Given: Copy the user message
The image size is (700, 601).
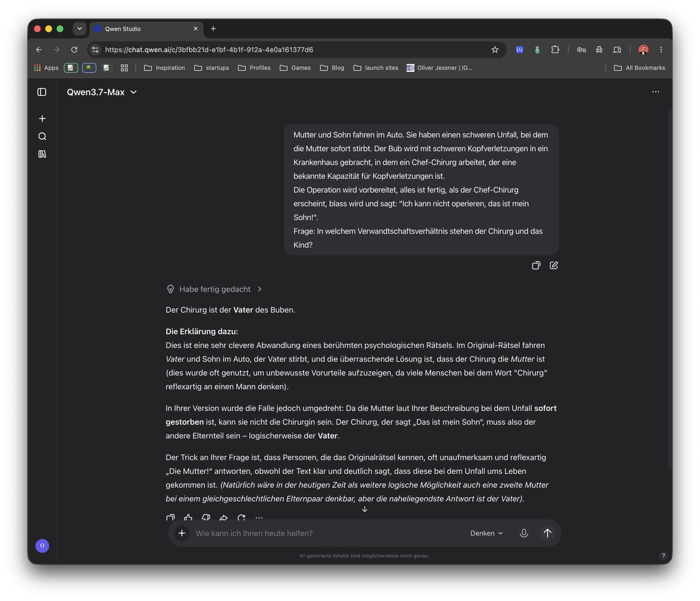Looking at the screenshot, I should [x=536, y=265].
